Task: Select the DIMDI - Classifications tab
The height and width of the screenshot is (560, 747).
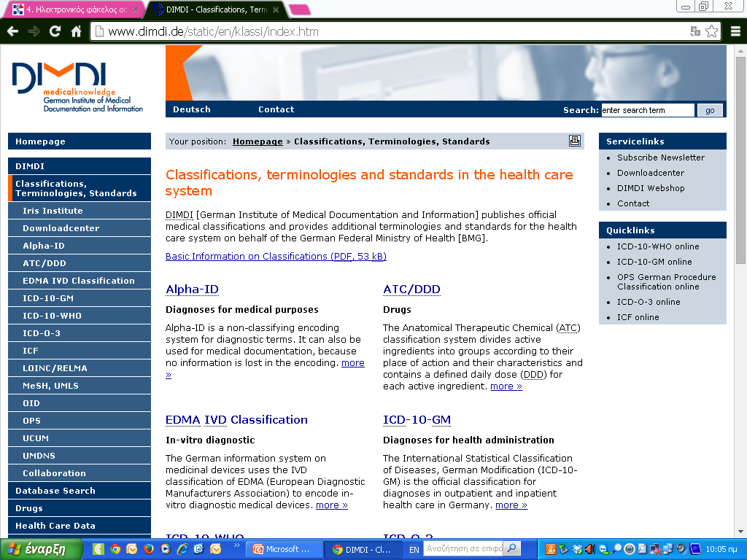Action: tap(217, 9)
